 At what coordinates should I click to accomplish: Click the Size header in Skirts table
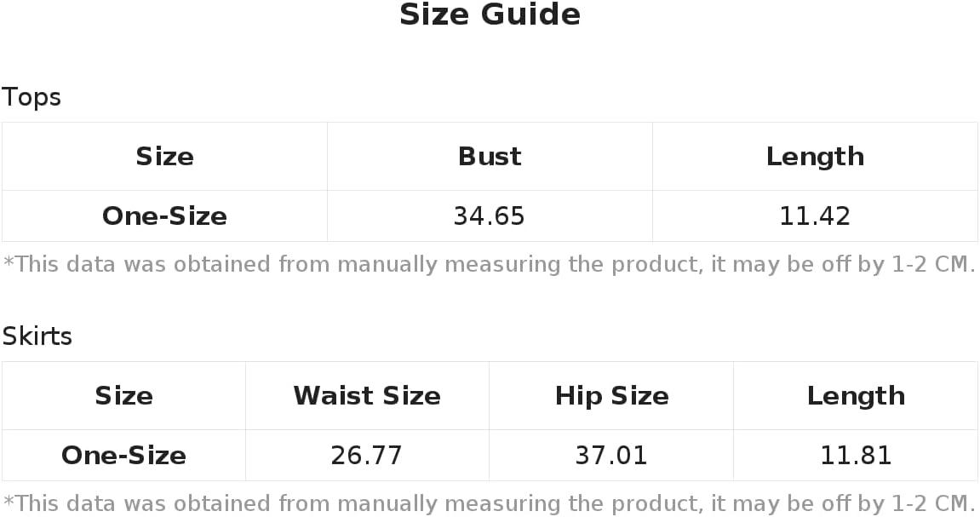tap(123, 396)
